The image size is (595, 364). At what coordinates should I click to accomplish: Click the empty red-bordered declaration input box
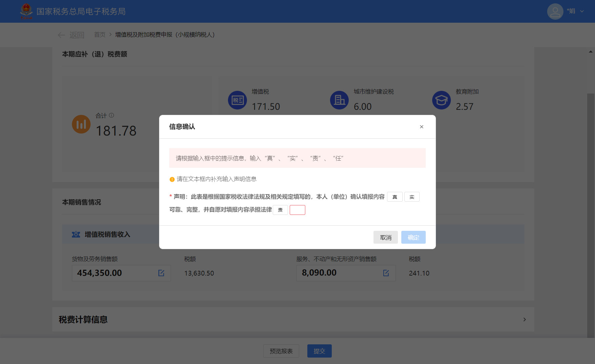(297, 210)
